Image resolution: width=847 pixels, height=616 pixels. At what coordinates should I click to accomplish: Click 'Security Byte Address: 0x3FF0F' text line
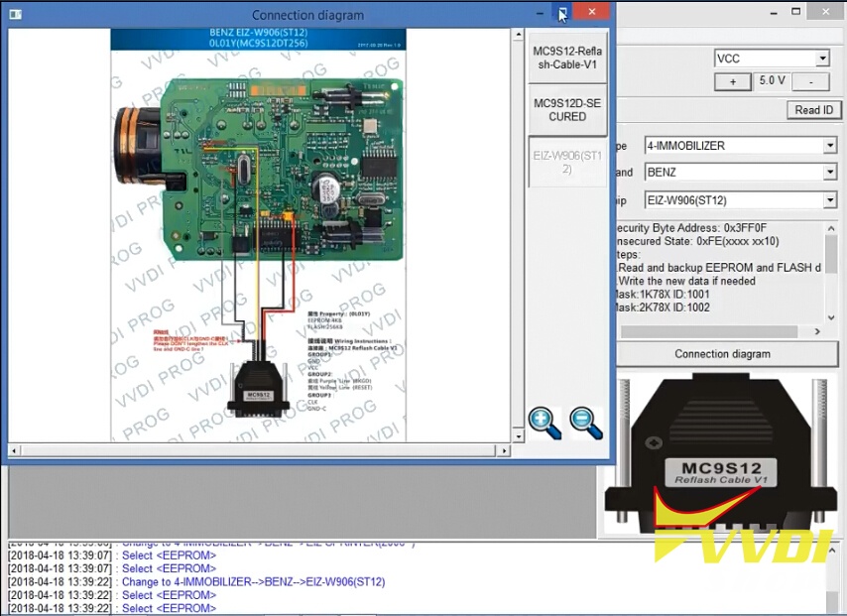tap(691, 228)
